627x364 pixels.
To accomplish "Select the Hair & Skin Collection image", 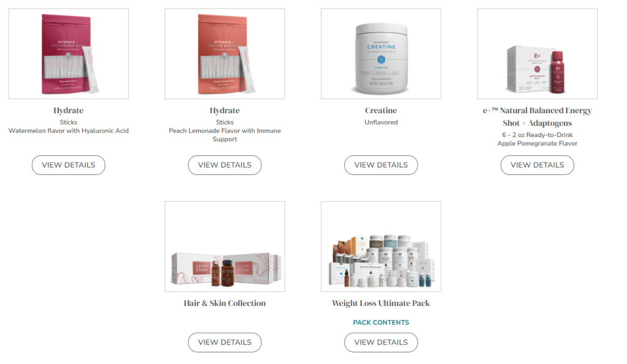I will point(225,247).
